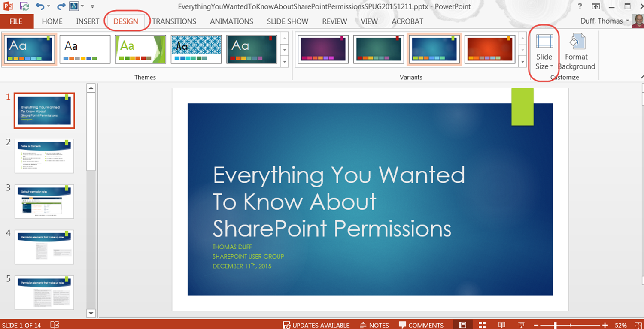Start the Slide Show from the status bar
This screenshot has width=644, height=329.
click(521, 325)
